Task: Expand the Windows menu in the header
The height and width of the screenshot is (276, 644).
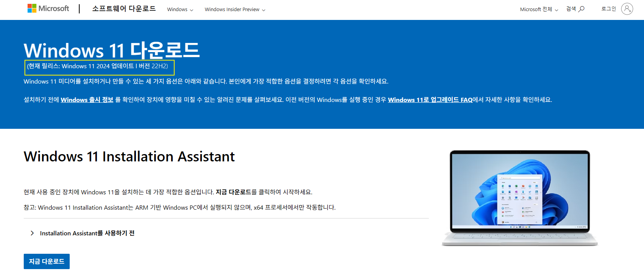Action: click(x=180, y=9)
